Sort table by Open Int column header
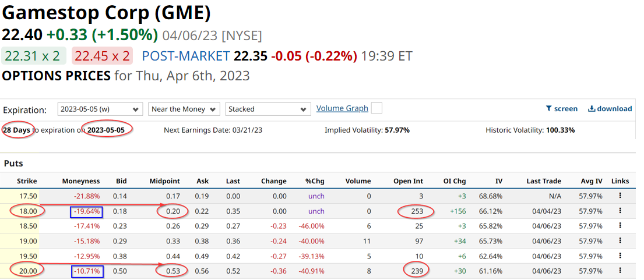 (410, 181)
